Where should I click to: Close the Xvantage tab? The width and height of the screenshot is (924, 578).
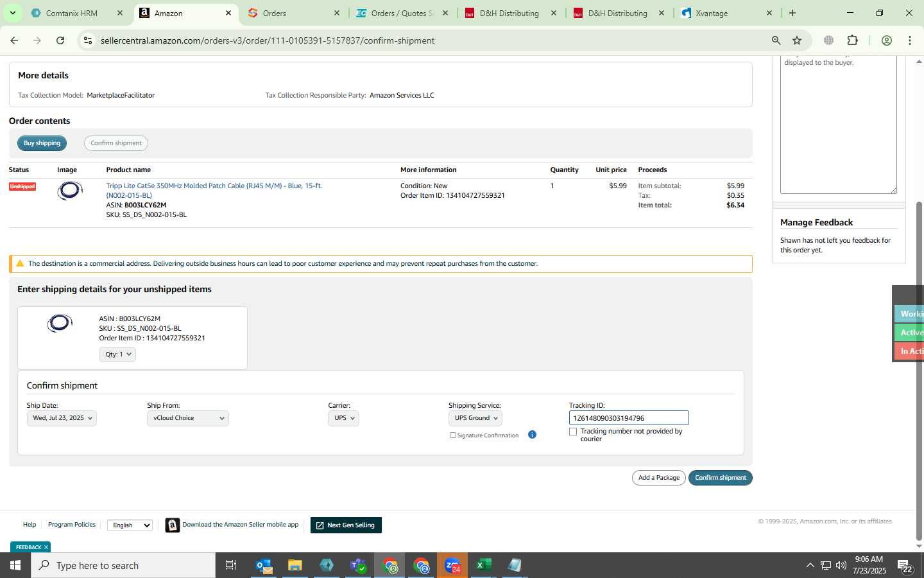[769, 13]
